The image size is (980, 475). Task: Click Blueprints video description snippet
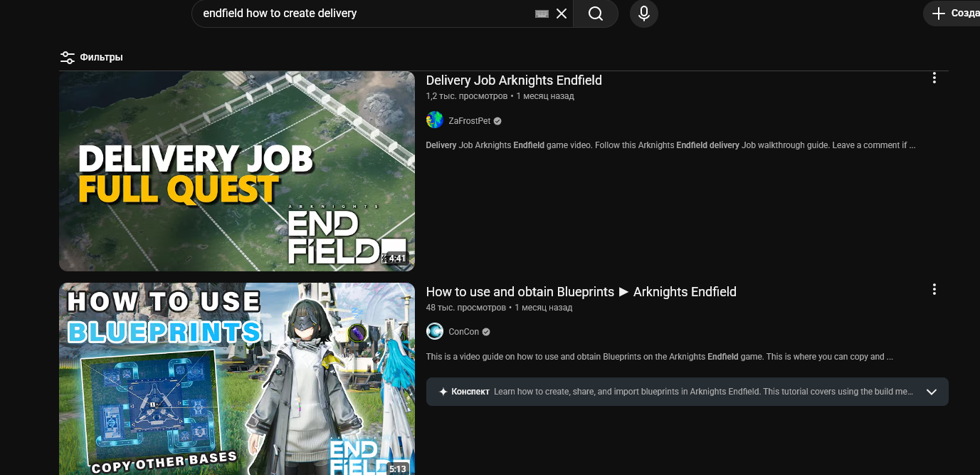(660, 357)
